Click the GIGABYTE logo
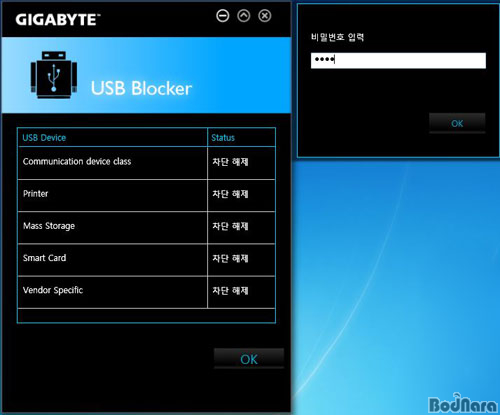The width and height of the screenshot is (500, 415). [58, 20]
